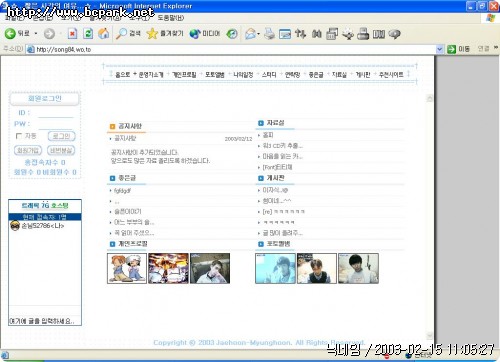Click the binoculars icon in toolbar

point(316,33)
